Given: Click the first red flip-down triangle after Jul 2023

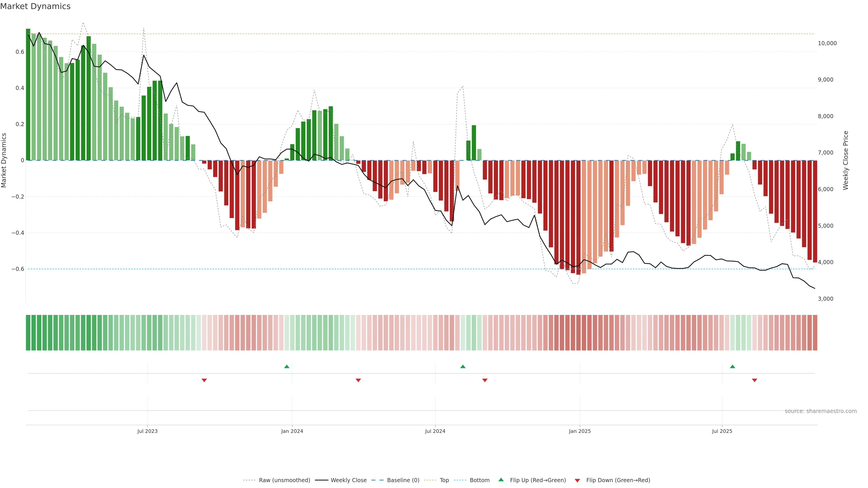Looking at the screenshot, I should tap(204, 380).
